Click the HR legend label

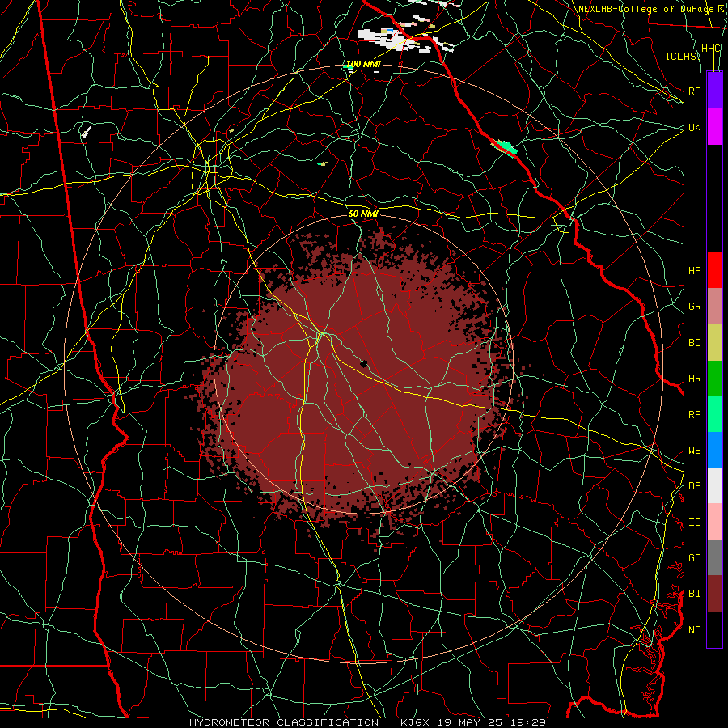coord(695,379)
